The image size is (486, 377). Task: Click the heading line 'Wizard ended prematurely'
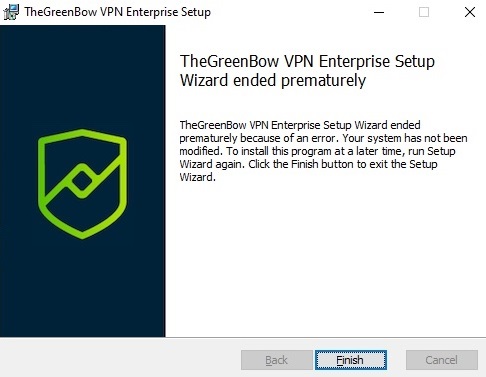[273, 80]
